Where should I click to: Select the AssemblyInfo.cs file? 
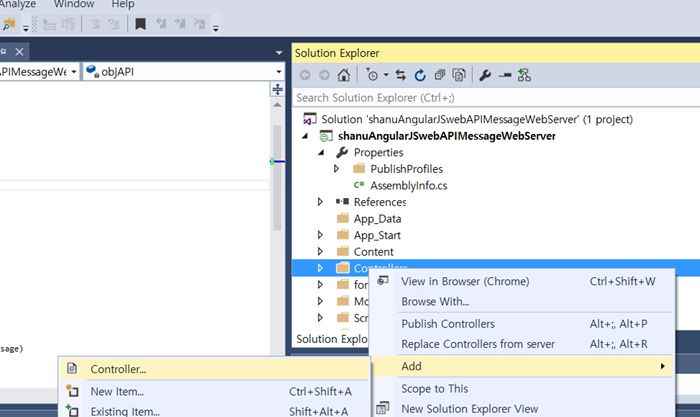[x=408, y=185]
